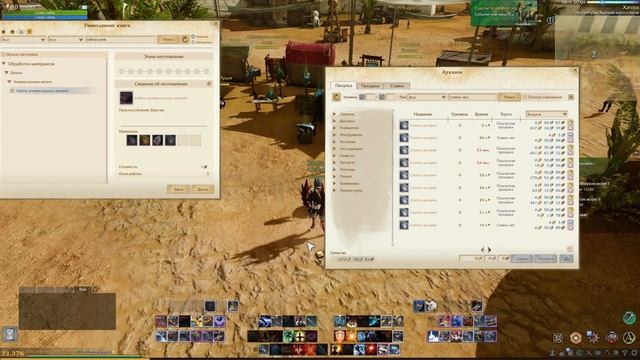
Task: Sort auction by the Время column
Action: click(482, 114)
